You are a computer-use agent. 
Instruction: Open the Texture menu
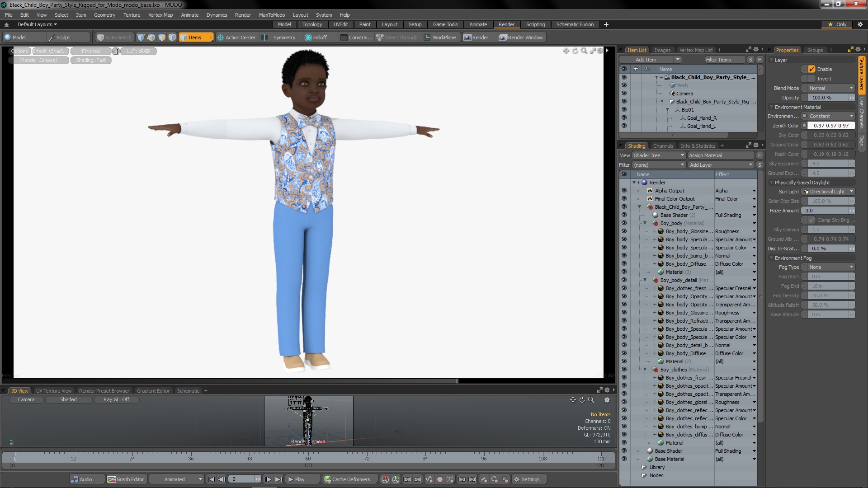(132, 15)
